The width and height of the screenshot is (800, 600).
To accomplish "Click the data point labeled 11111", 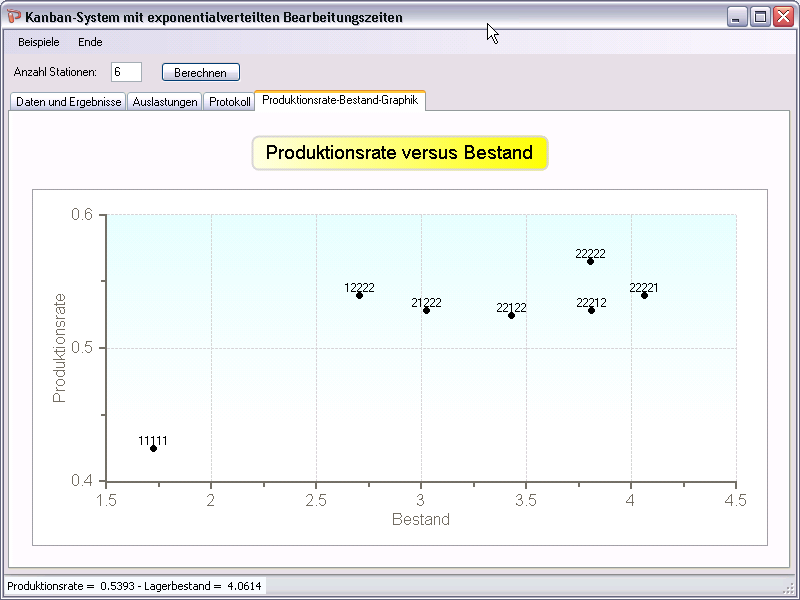I will tap(153, 448).
